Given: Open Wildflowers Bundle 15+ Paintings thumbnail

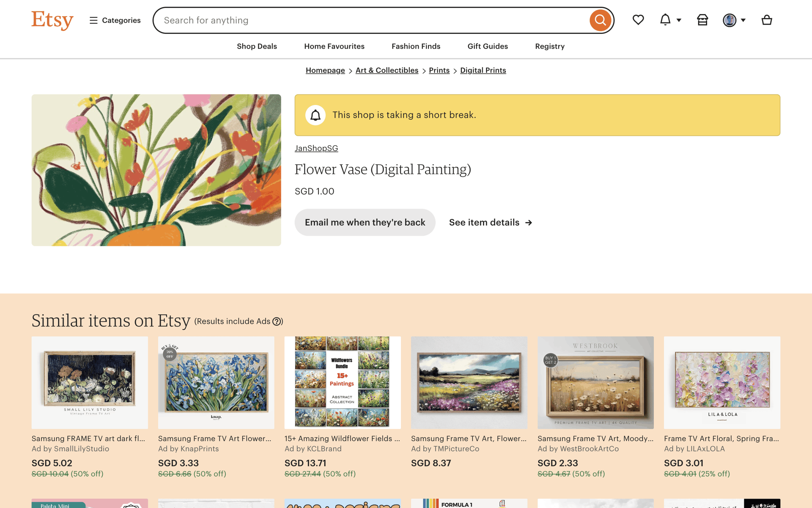Looking at the screenshot, I should tap(343, 383).
